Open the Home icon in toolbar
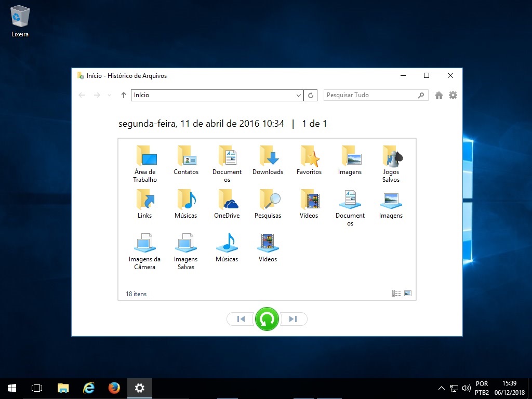 click(x=439, y=95)
